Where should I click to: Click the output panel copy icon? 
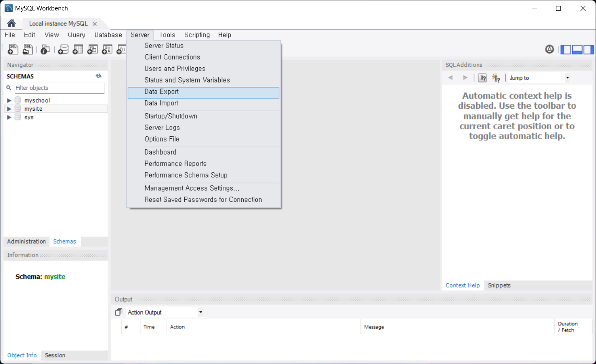pos(119,312)
